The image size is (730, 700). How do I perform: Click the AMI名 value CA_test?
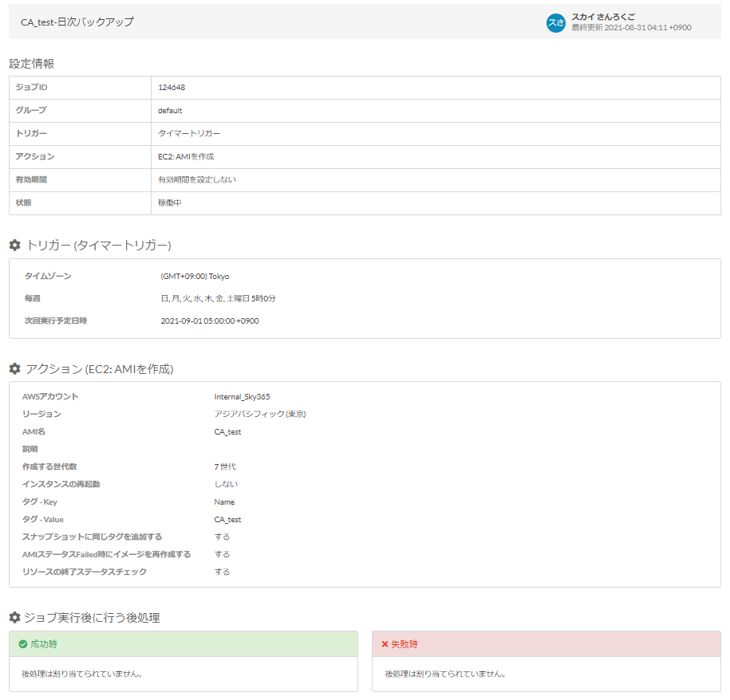pyautogui.click(x=227, y=431)
